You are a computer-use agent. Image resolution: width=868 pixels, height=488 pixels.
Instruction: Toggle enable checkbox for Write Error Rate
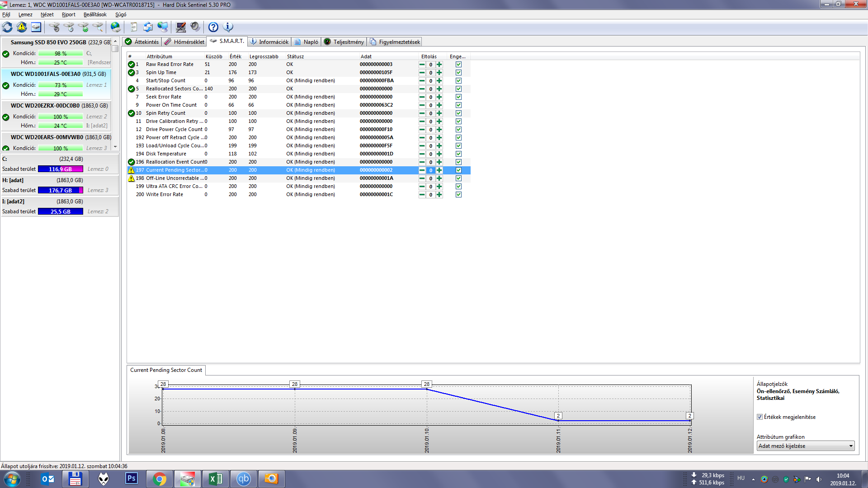coord(458,194)
